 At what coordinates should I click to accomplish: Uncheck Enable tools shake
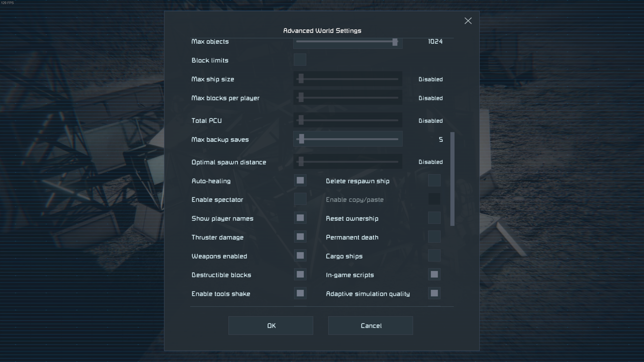point(300,293)
